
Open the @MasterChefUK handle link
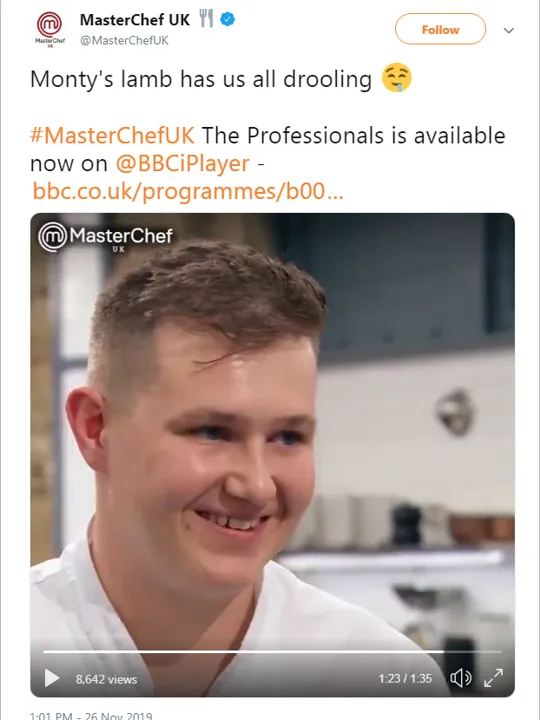click(124, 40)
